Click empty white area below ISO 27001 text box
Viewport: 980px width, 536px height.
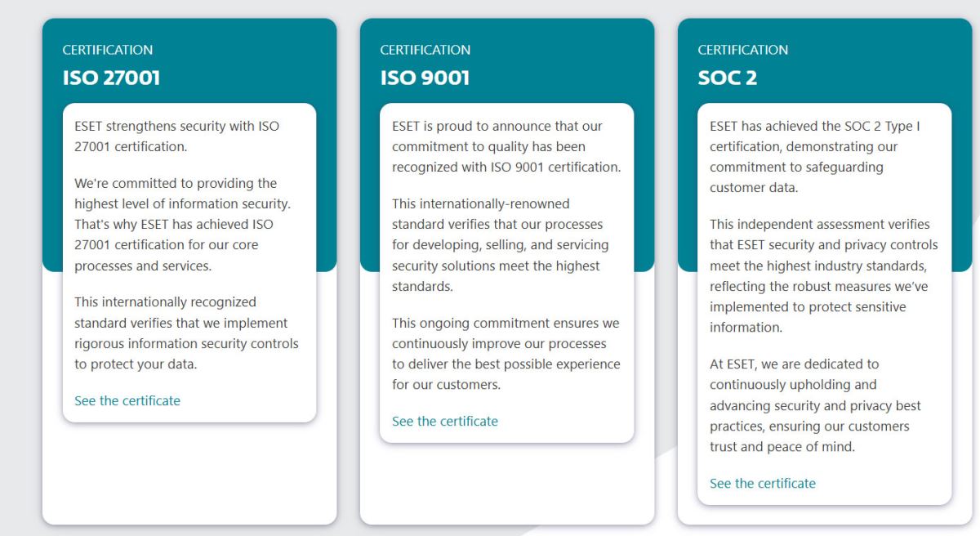189,472
